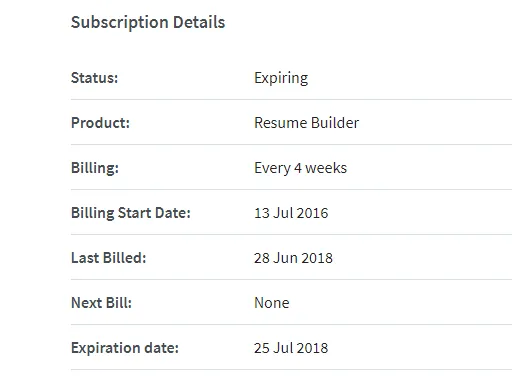Select the Last Billed label
Screen dimensions: 512x392
coord(109,258)
